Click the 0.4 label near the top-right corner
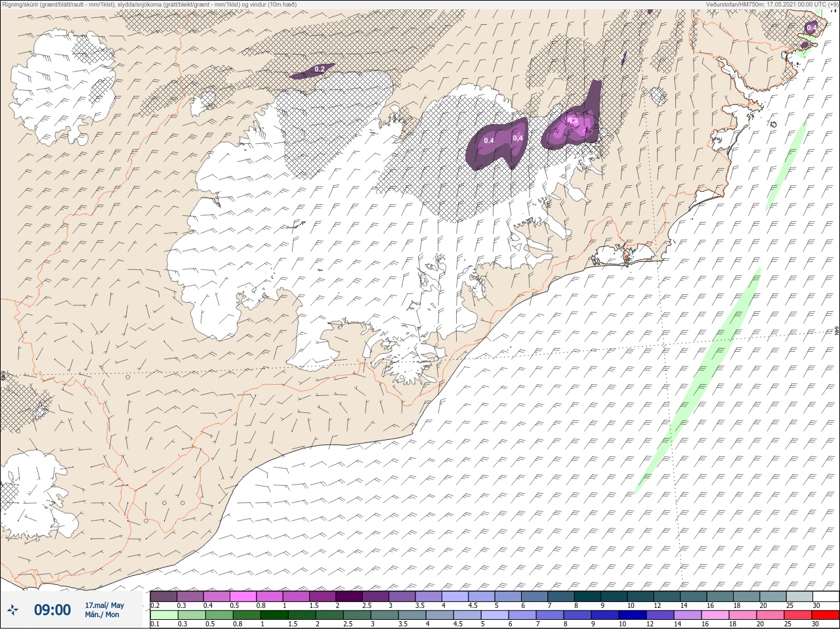 coord(812,28)
